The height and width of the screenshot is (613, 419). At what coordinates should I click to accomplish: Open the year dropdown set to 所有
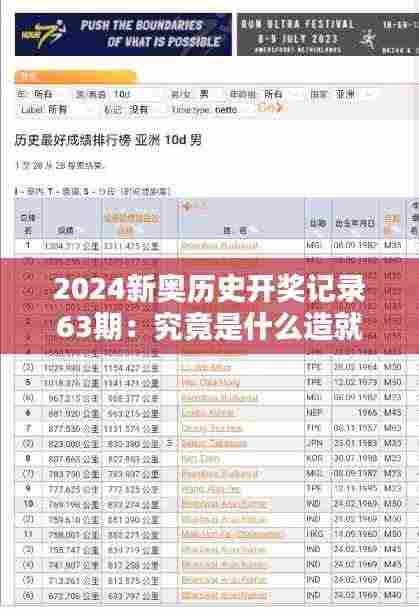point(46,94)
